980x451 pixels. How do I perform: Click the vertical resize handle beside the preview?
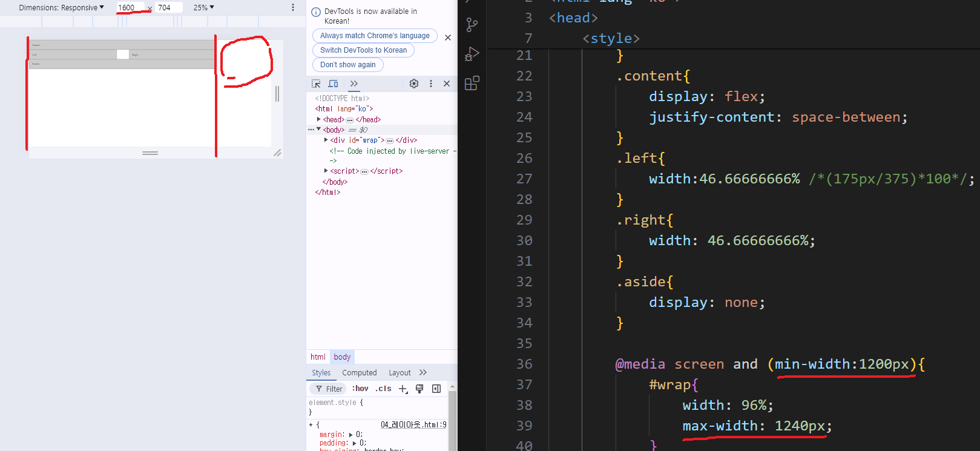point(277,93)
